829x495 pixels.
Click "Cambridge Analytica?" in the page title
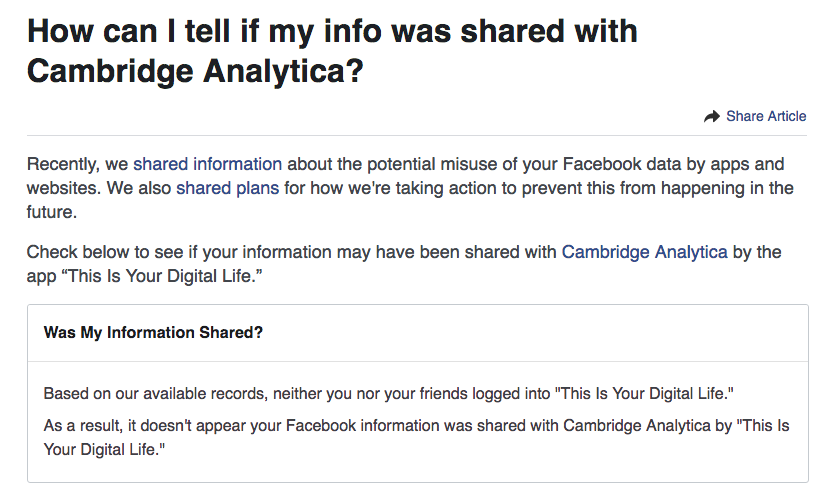[x=195, y=73]
